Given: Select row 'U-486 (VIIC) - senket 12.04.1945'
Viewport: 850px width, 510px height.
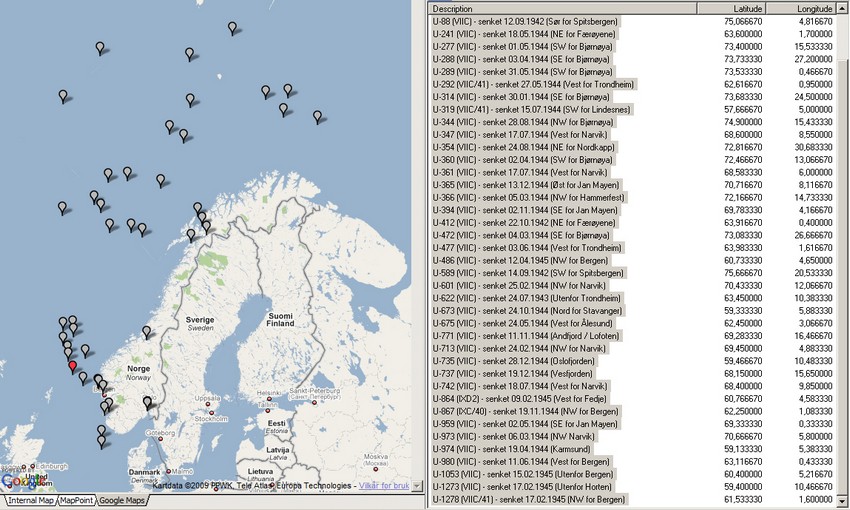Looking at the screenshot, I should pos(633,260).
